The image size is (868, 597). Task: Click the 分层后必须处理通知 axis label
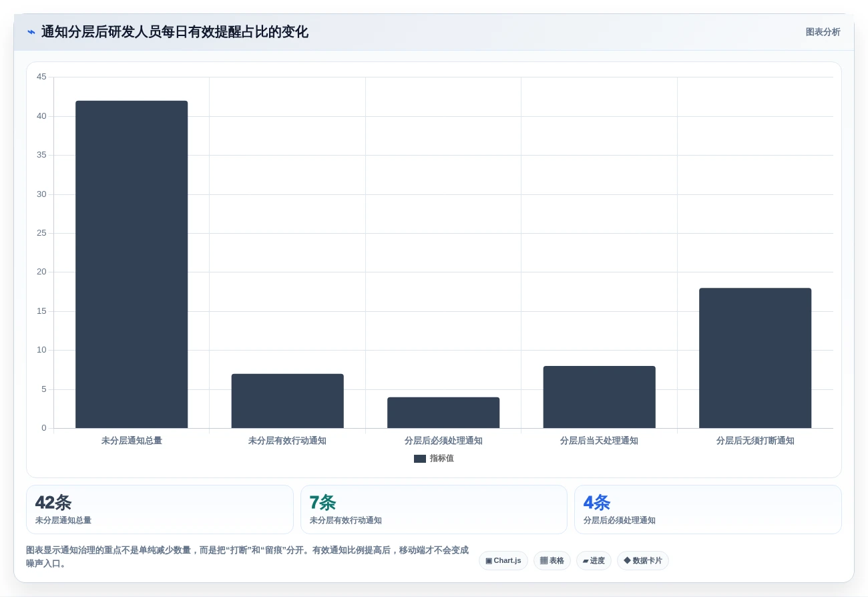click(443, 441)
